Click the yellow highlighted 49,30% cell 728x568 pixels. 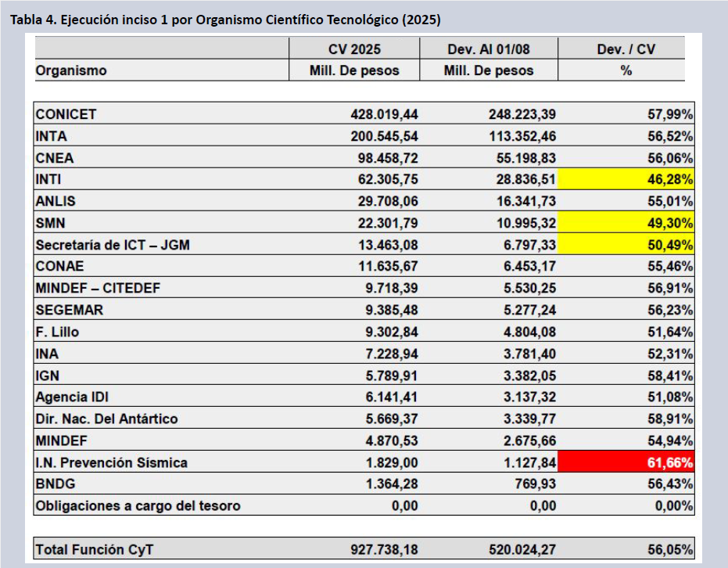click(627, 223)
